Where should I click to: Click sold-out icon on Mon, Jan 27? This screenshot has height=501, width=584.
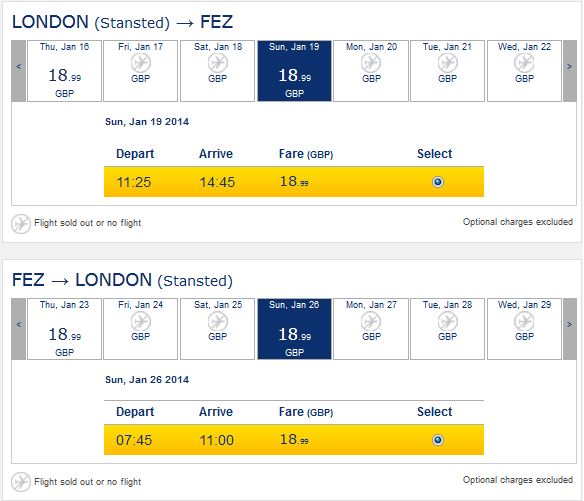click(x=371, y=321)
